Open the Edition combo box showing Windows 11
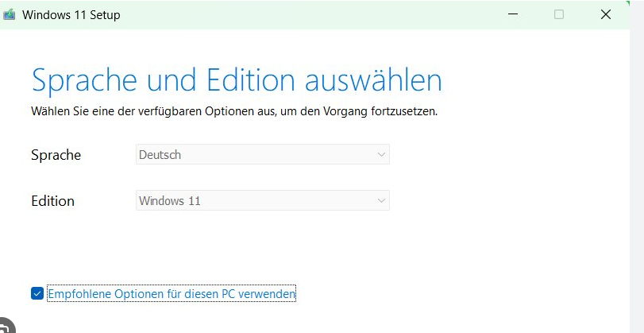Image resolution: width=644 pixels, height=333 pixels. coord(263,200)
